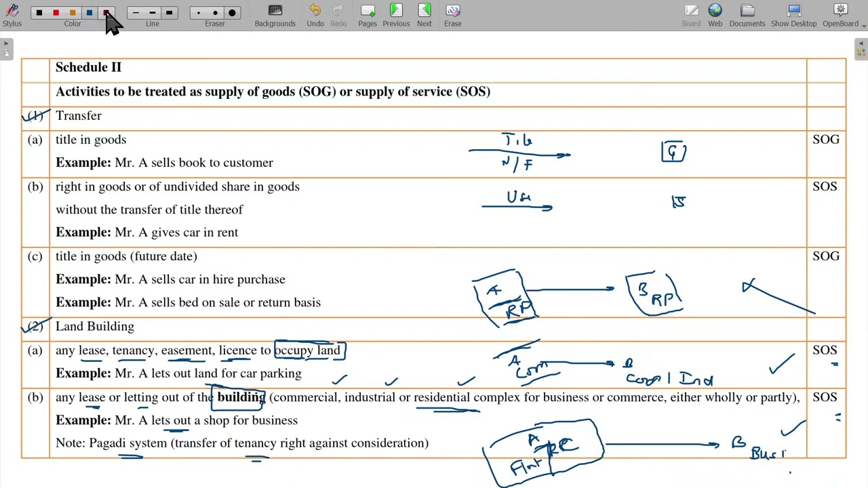Open the Stylus tool options

click(12, 15)
